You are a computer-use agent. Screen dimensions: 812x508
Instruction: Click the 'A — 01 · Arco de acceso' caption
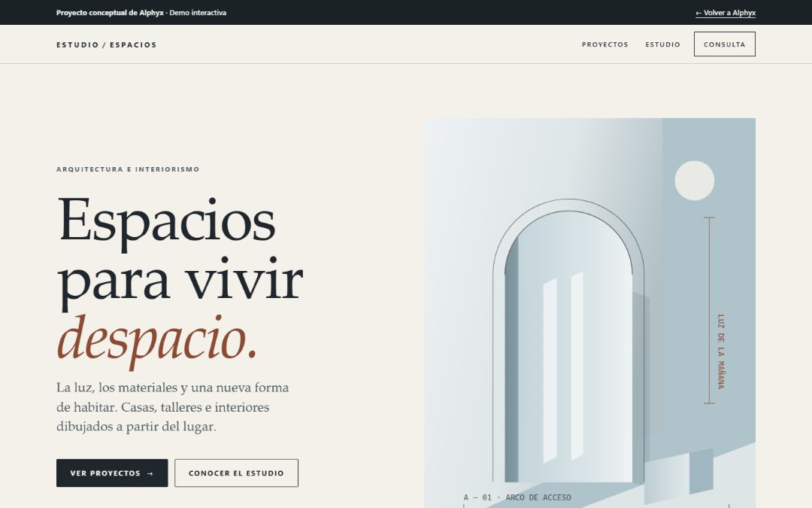tap(517, 497)
